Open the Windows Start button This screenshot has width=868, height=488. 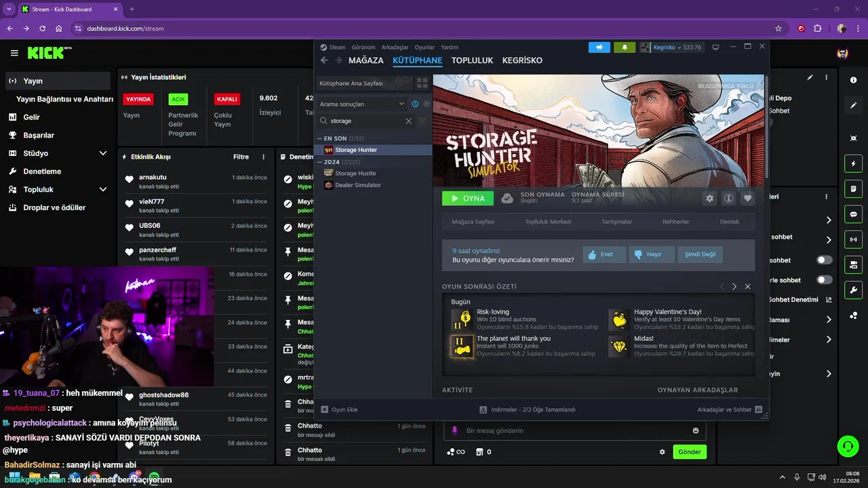click(x=14, y=477)
